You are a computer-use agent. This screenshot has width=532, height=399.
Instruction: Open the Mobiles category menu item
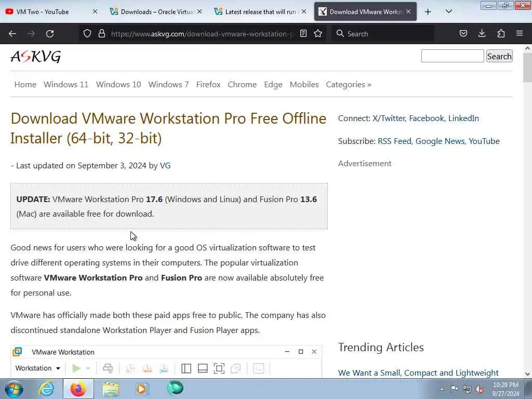[x=304, y=85]
